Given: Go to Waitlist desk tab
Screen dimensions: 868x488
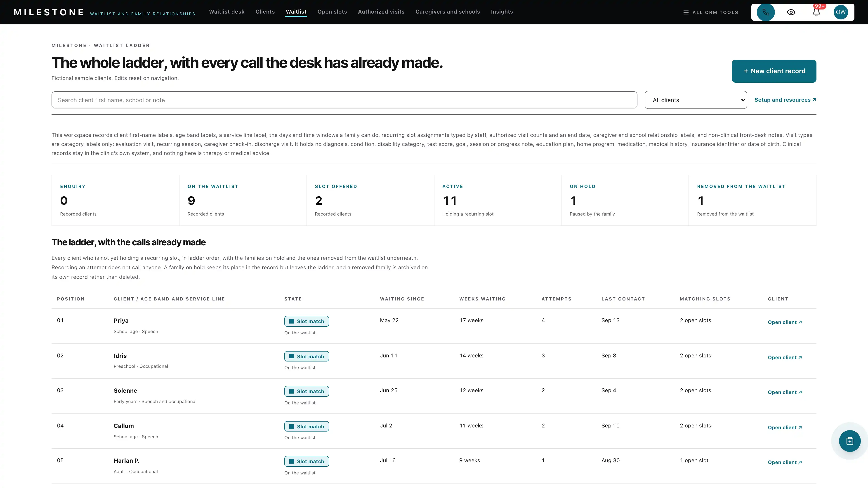Looking at the screenshot, I should pyautogui.click(x=227, y=12).
